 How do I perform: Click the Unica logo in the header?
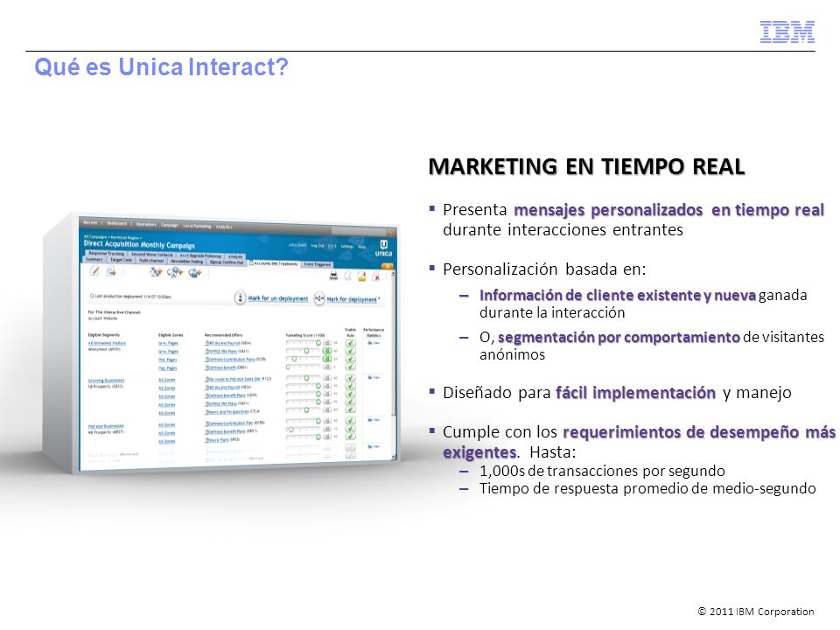383,248
